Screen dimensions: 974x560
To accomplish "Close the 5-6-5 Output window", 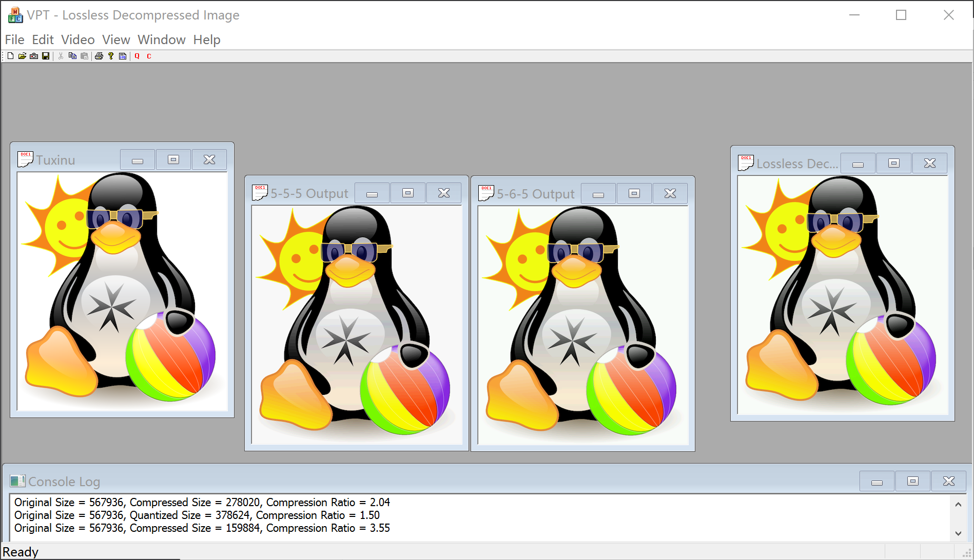I will (x=670, y=194).
